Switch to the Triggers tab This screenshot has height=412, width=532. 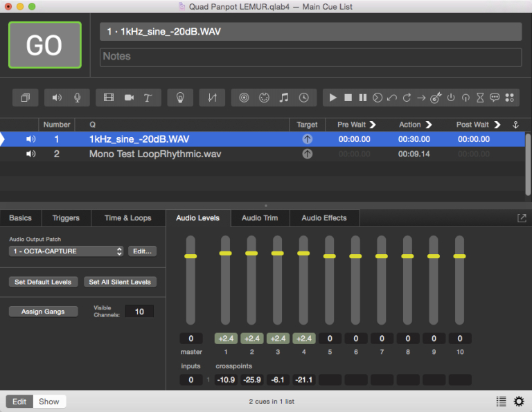coord(66,218)
